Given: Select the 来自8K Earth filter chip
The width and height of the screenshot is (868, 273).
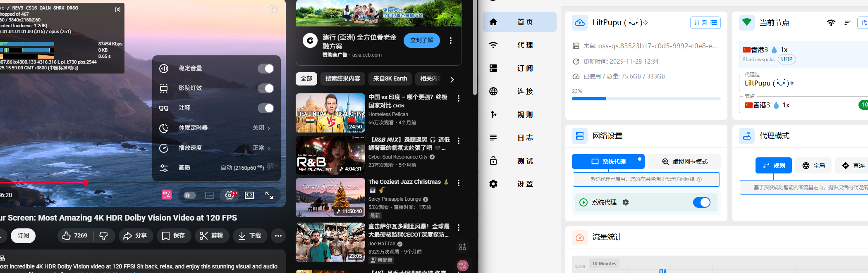Looking at the screenshot, I should (390, 79).
